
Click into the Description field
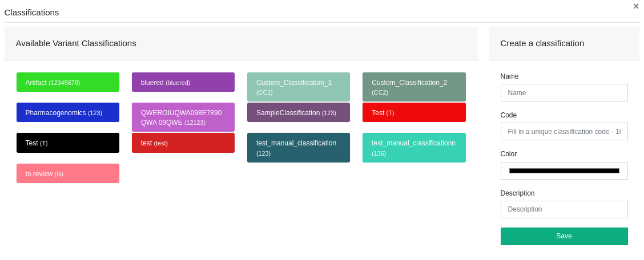(x=563, y=209)
